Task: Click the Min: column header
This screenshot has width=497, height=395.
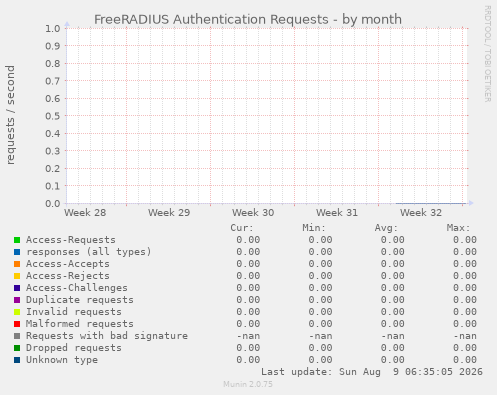Action: pos(314,228)
